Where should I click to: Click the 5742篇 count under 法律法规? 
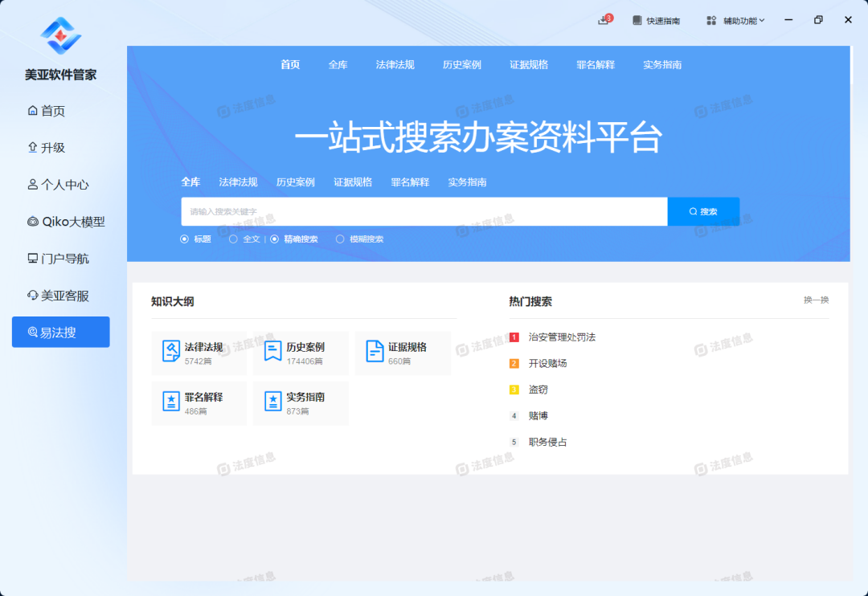click(x=199, y=361)
